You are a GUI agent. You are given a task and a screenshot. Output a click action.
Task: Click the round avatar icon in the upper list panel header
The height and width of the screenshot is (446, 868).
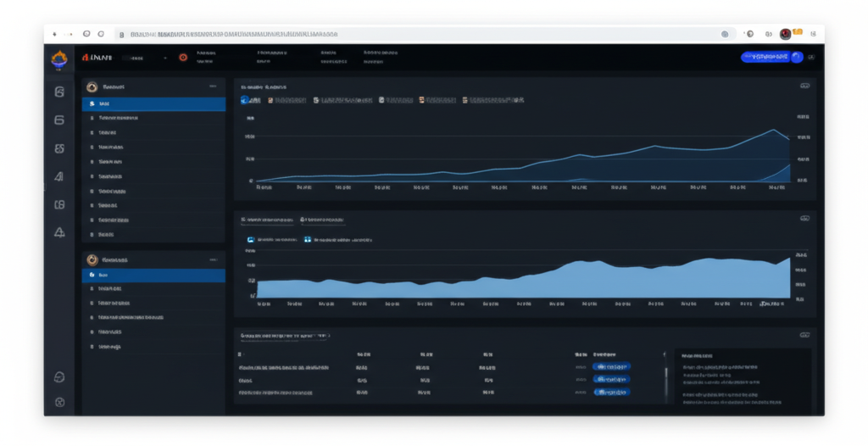pyautogui.click(x=92, y=86)
